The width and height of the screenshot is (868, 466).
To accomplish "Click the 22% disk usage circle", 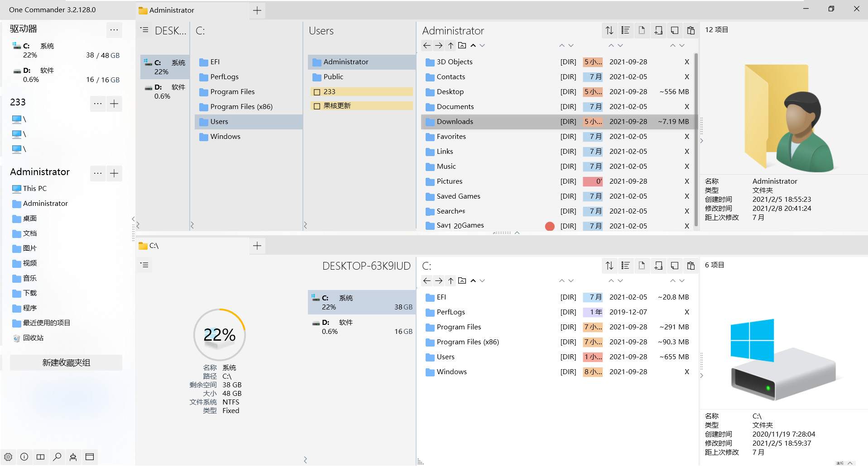I will pyautogui.click(x=220, y=335).
